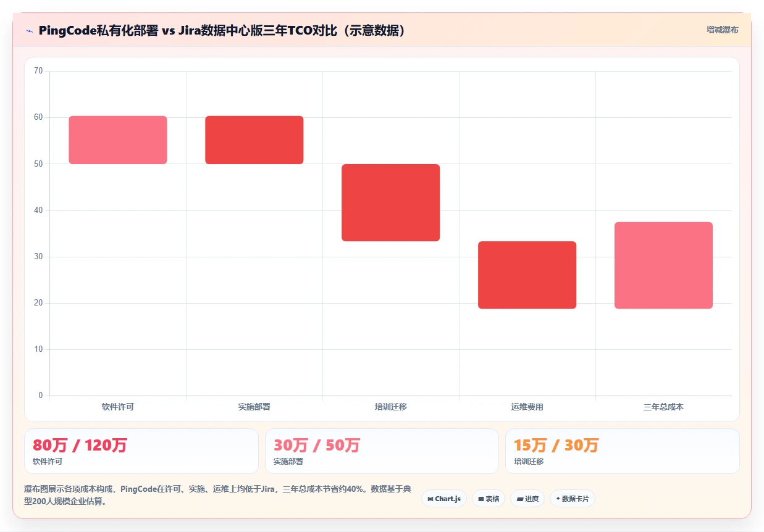
Task: Click the chart title PingCode私有化部署 vs Jira
Action: [x=222, y=30]
